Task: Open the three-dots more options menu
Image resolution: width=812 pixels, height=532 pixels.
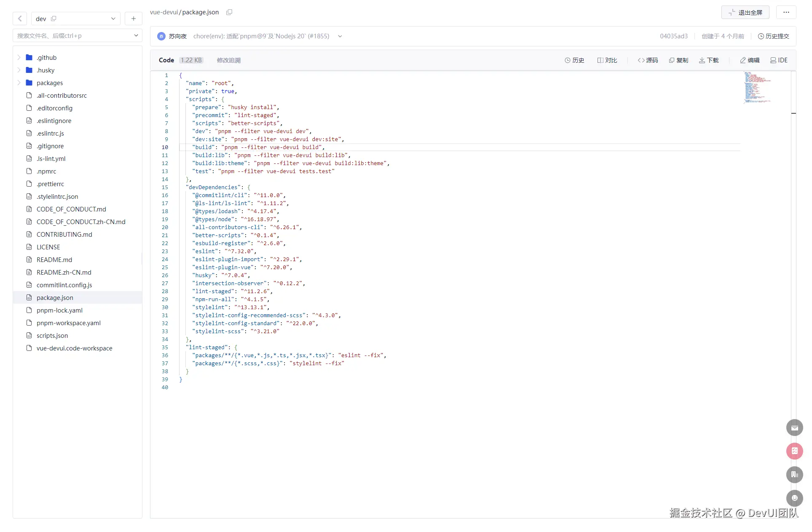Action: coord(786,12)
